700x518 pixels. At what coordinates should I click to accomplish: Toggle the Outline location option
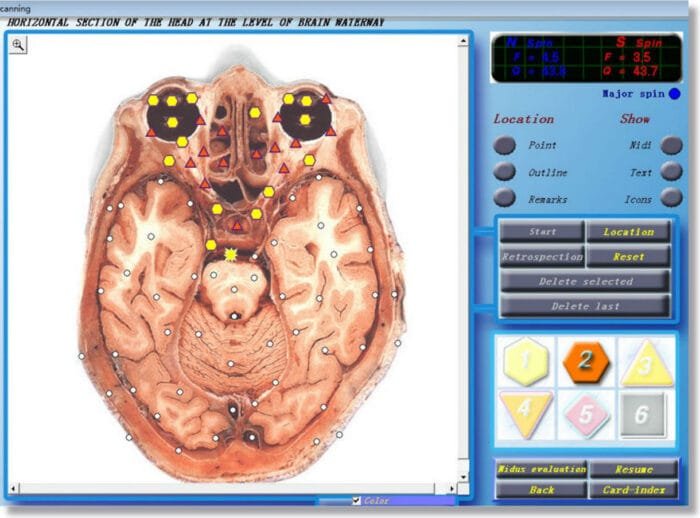click(506, 173)
